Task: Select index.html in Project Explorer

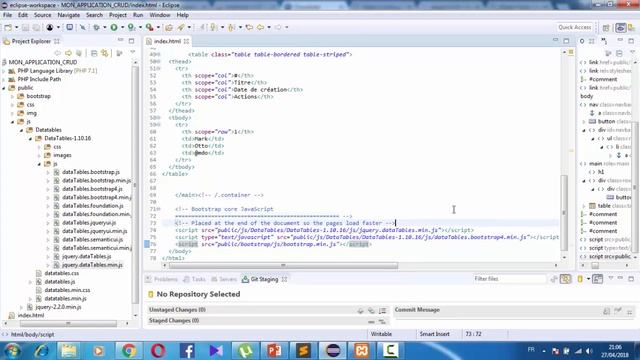Action: (x=31, y=316)
